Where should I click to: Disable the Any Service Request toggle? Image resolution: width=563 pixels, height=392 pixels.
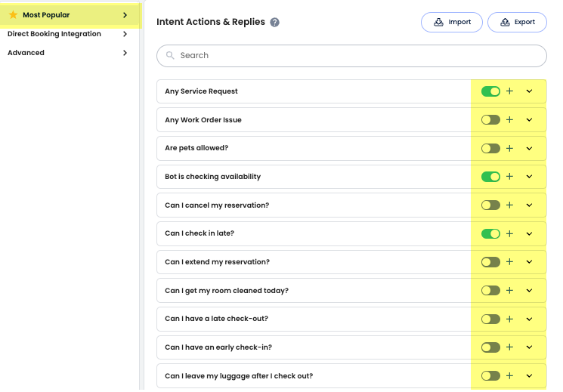(490, 91)
